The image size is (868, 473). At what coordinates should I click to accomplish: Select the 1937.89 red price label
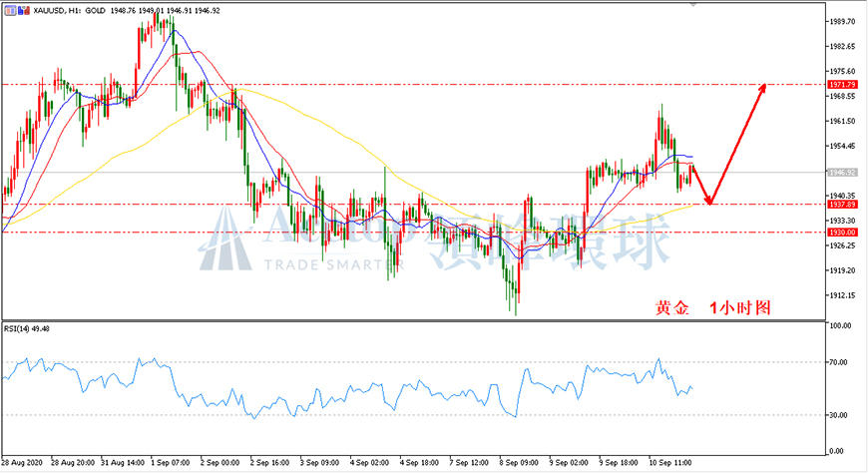coord(842,205)
